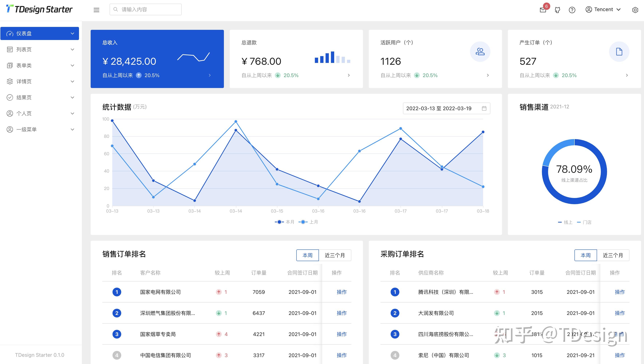644x364 pixels.
Task: Expand the 一级菜单 menu chevron
Action: (x=72, y=129)
